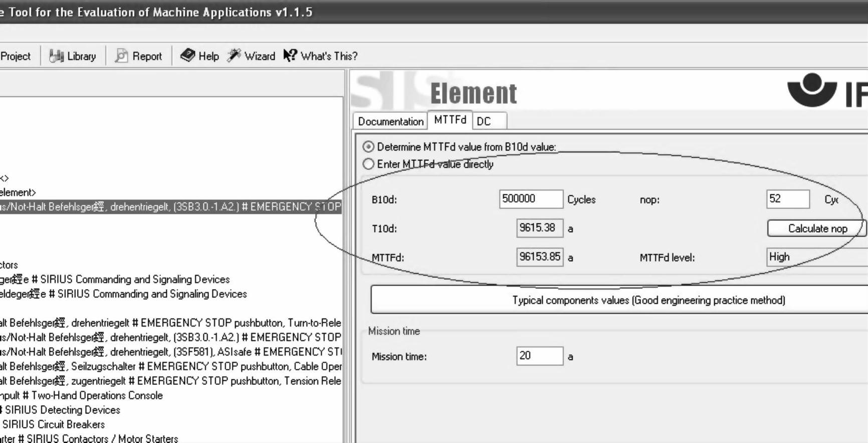
Task: Switch to the Documentation tab
Action: coord(390,121)
